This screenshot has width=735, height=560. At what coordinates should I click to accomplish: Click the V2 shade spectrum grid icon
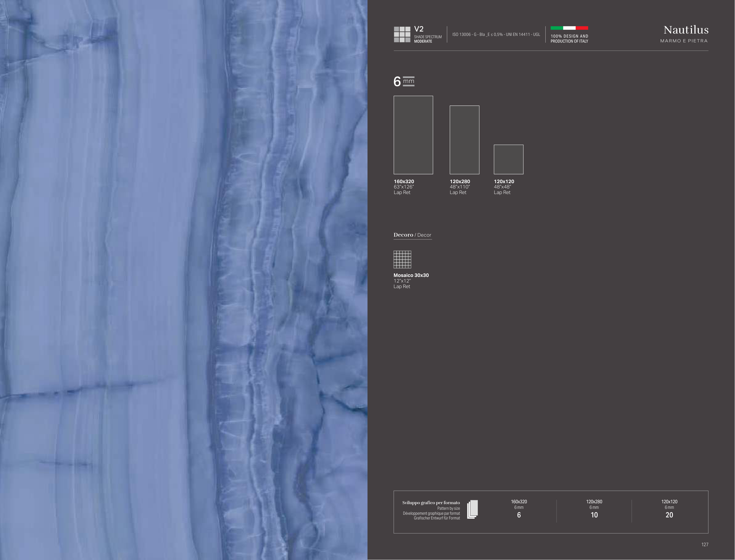coord(402,34)
